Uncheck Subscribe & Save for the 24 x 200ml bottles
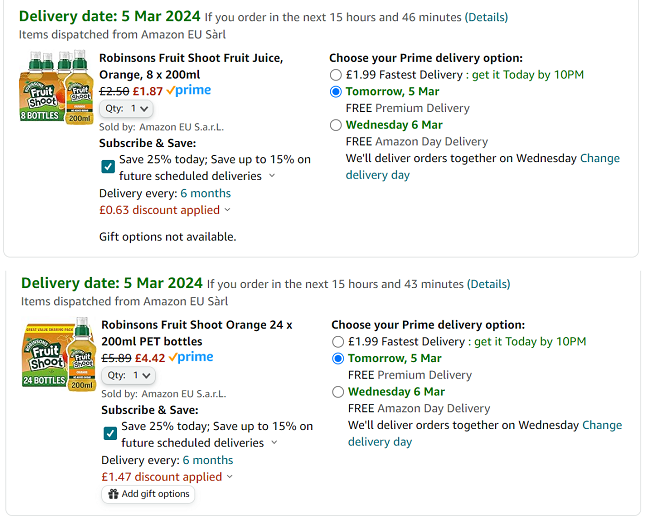Screen dimensions: 650x527 pos(110,434)
